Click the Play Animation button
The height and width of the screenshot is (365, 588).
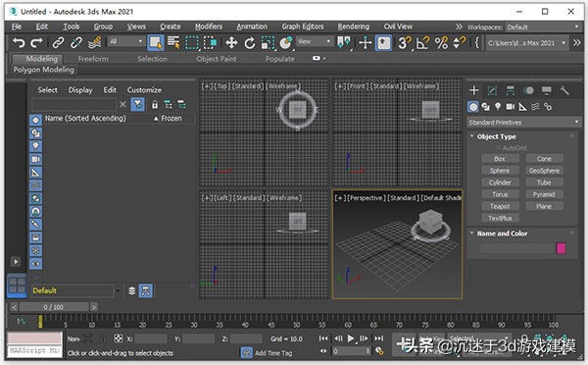350,339
